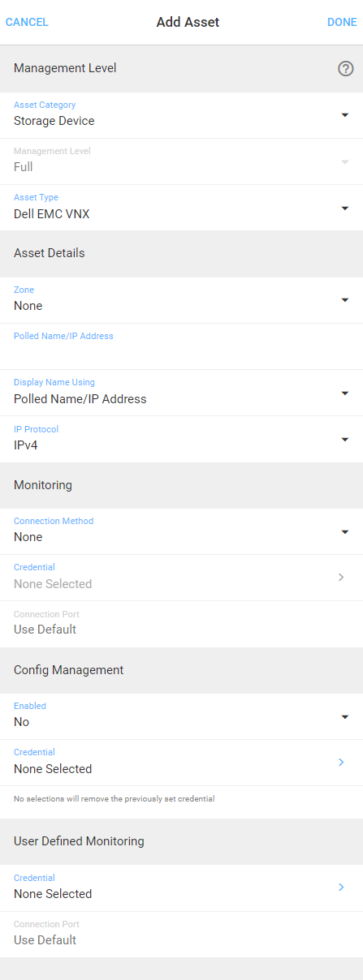This screenshot has width=363, height=980.
Task: Open the IP Protocol IPv4 dropdown
Action: tap(181, 439)
